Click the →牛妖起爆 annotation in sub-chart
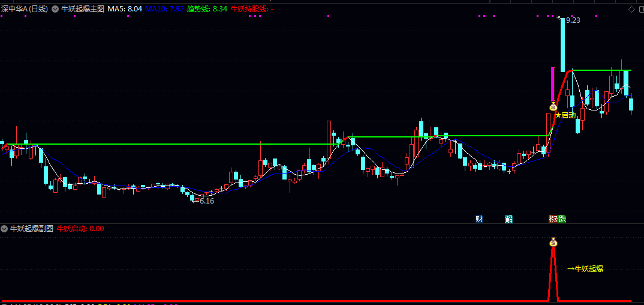 click(585, 268)
